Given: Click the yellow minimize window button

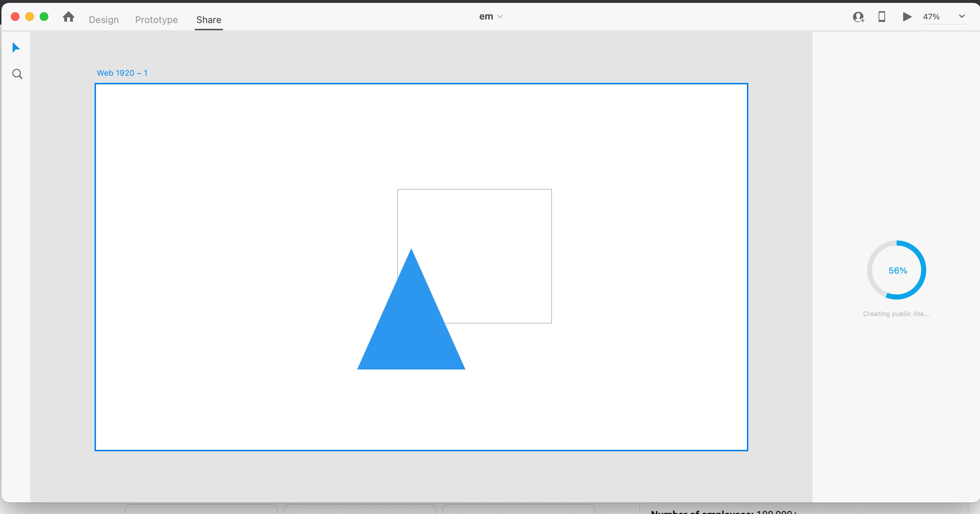Looking at the screenshot, I should [30, 17].
